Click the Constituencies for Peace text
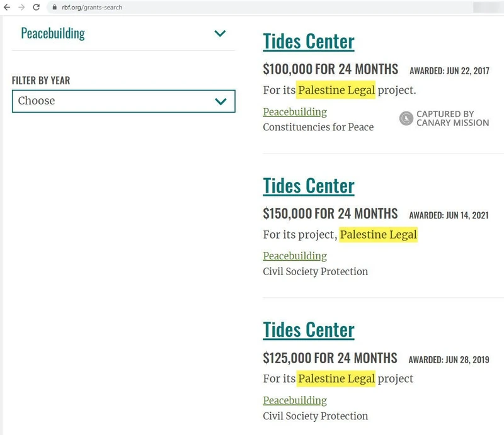 318,127
